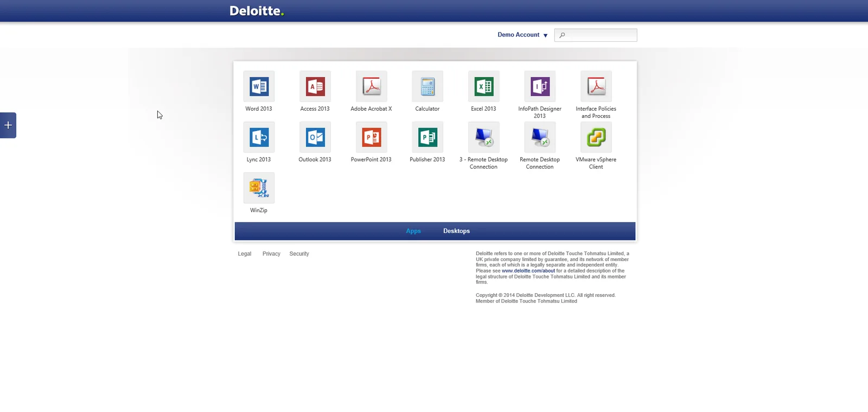Open the WinZip application icon
This screenshot has height=412, width=868.
coord(259,188)
